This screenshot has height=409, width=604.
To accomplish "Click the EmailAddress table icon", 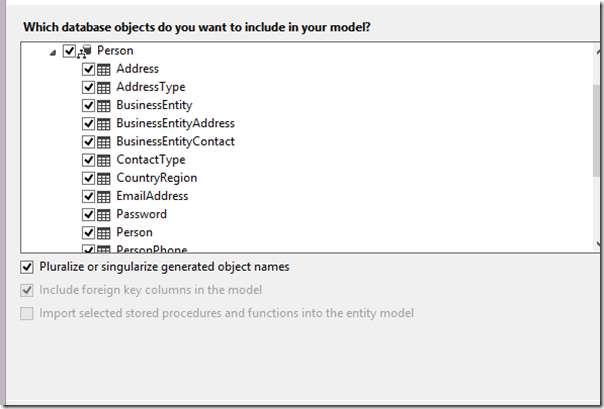I will (x=104, y=196).
